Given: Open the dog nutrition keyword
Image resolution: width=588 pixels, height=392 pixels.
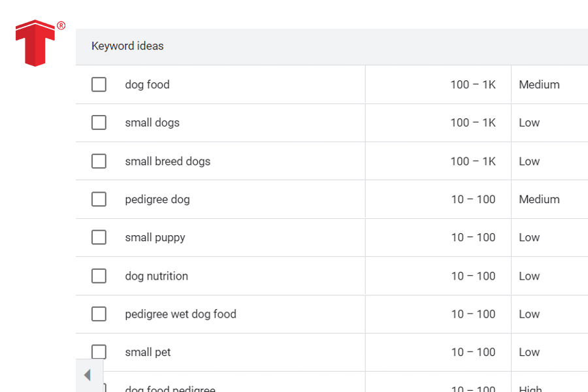Looking at the screenshot, I should (x=156, y=276).
